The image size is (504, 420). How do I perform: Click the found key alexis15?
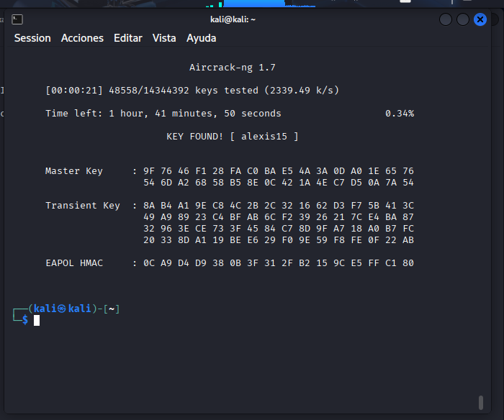(264, 136)
